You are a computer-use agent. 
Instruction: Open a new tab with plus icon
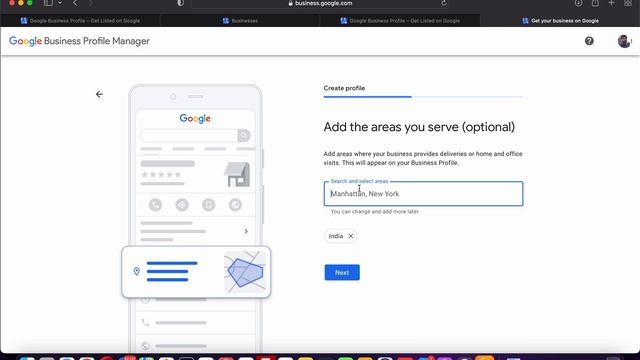[x=611, y=3]
